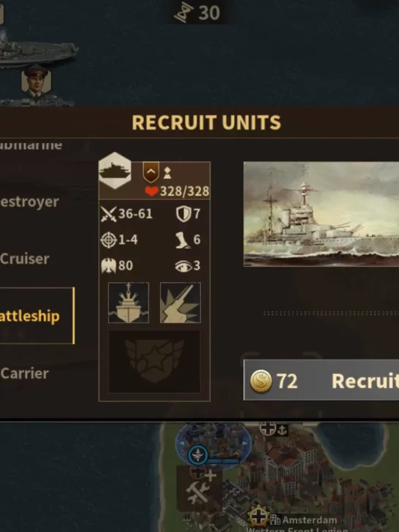Tap the eagle morale stat icon
The height and width of the screenshot is (532, 399).
(108, 266)
